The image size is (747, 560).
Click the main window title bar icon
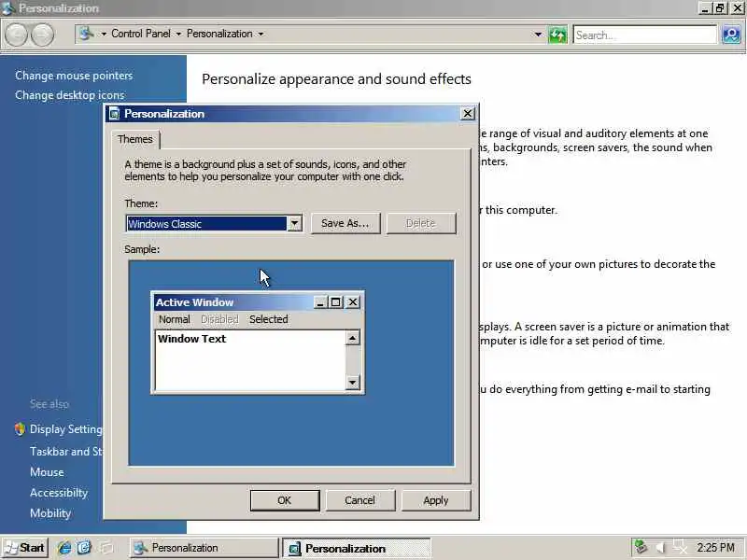(8, 7)
